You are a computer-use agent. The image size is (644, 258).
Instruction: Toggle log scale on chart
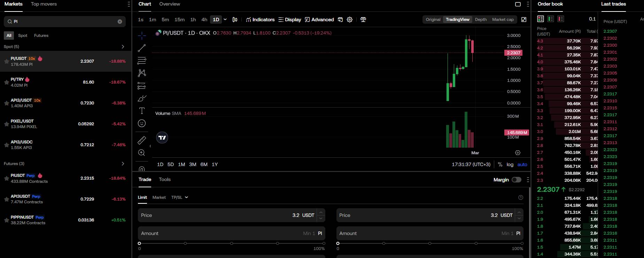510,164
